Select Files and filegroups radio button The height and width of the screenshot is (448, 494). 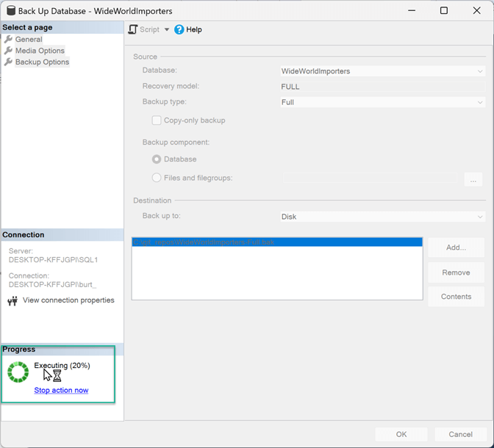click(x=157, y=178)
